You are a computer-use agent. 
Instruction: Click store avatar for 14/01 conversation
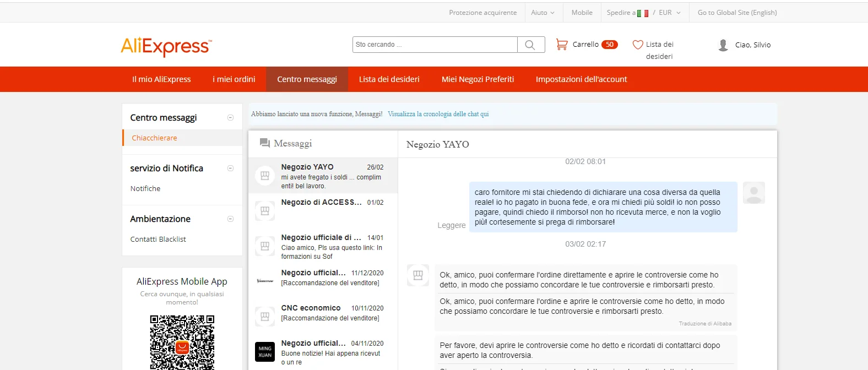265,246
